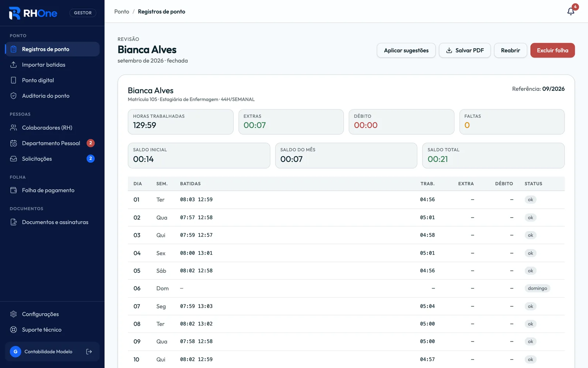Viewport: 588px width, 368px height.
Task: Go to Registros de ponto menu item
Action: click(52, 49)
